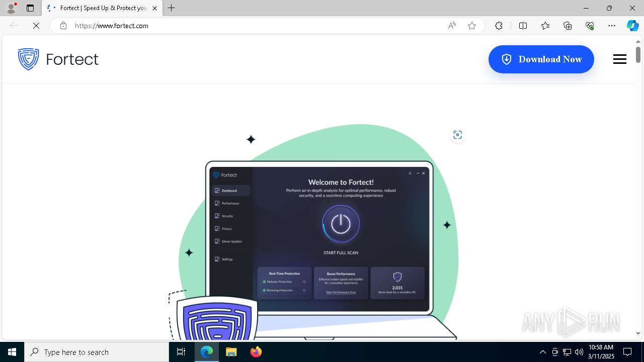
Task: Open Settings and more menu
Action: coord(612,26)
